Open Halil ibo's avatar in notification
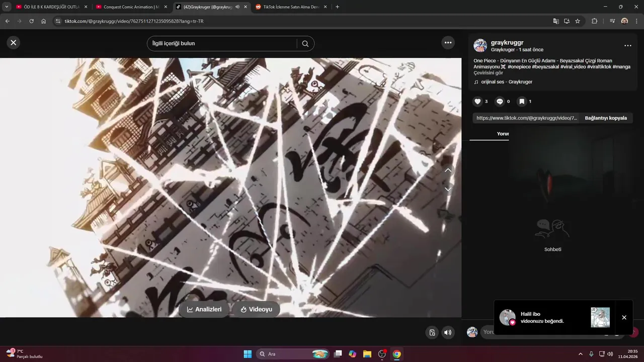Screen dimensions: 644x362 tap(507, 317)
